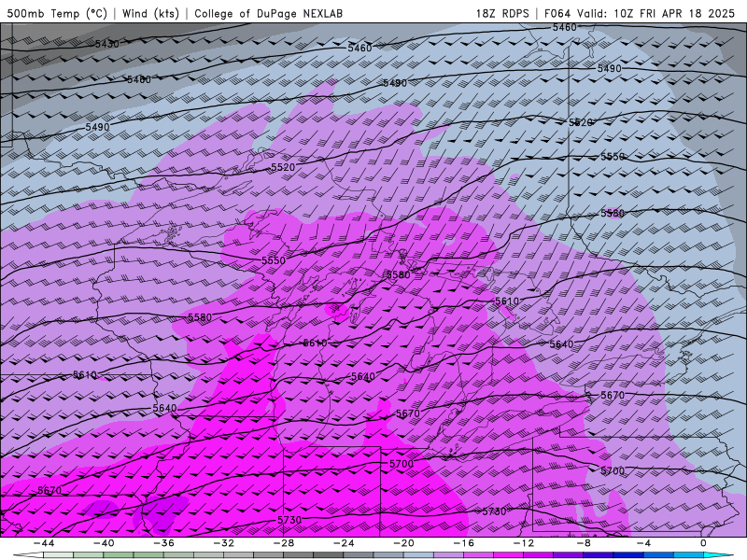This screenshot has height=560, width=747.
Task: Click the '500mb Temp (°C)' title text
Action: [57, 14]
